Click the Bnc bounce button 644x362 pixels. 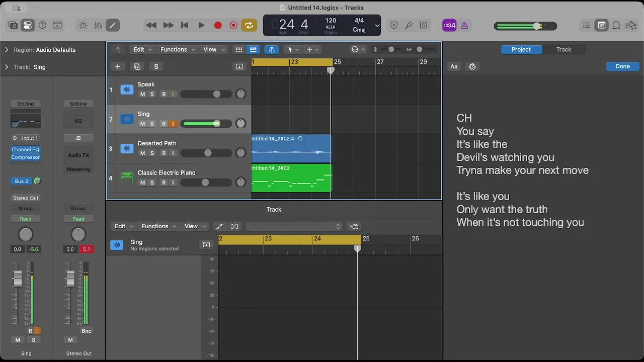pyautogui.click(x=87, y=331)
